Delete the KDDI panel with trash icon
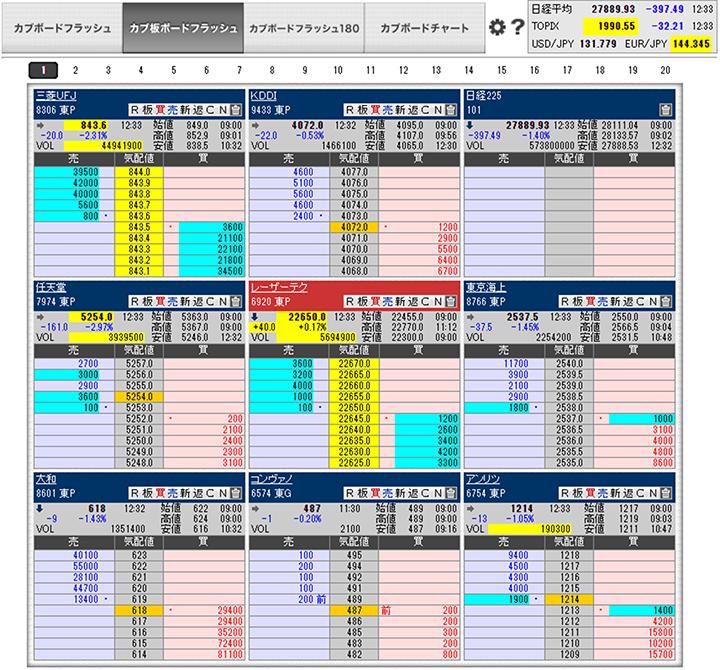 point(451,110)
